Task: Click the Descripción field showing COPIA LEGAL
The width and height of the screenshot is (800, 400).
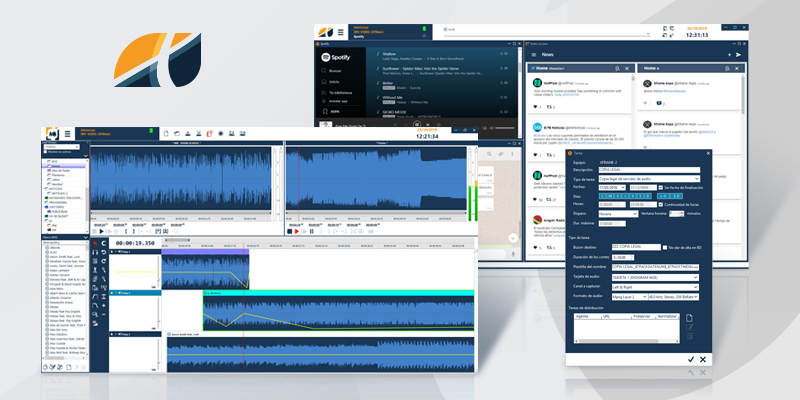Action: (649, 170)
